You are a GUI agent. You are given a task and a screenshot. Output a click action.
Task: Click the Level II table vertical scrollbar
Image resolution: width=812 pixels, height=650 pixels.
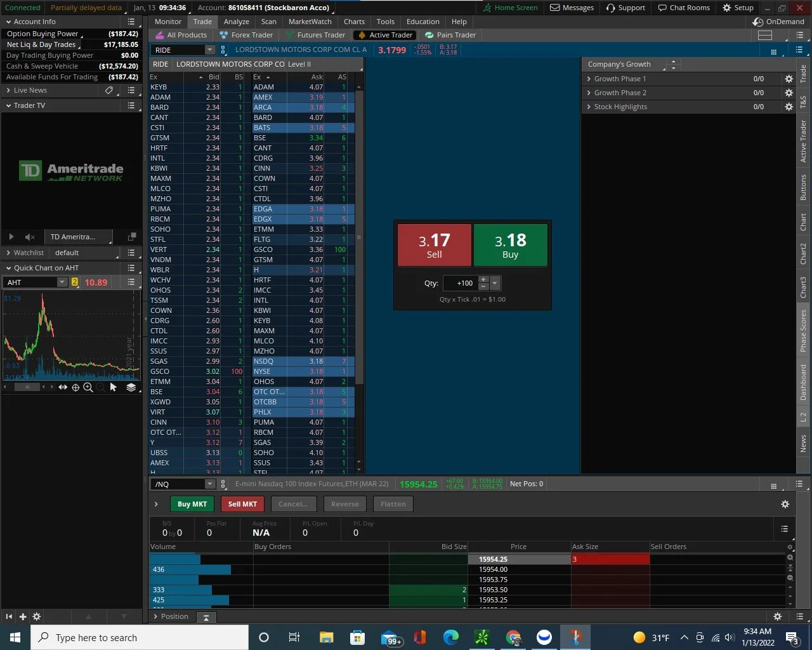click(x=359, y=237)
